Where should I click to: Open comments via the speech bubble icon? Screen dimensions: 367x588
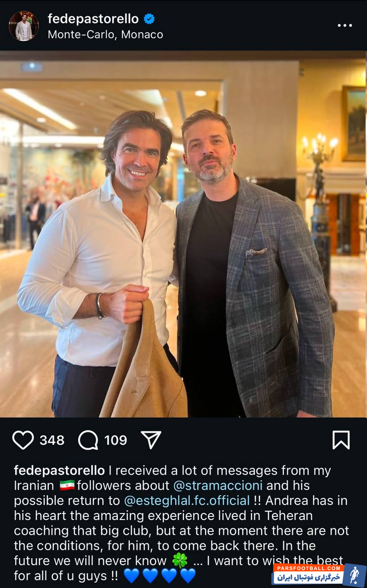pos(88,440)
